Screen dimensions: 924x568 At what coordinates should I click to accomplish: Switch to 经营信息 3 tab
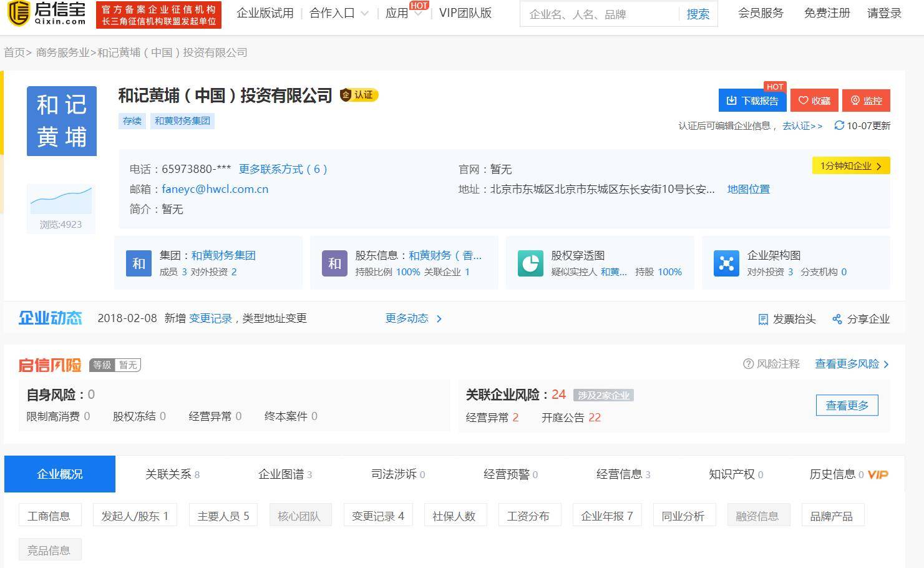tap(623, 474)
